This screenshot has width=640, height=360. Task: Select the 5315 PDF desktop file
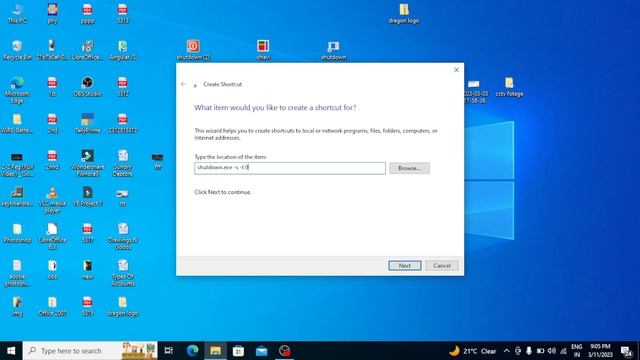[x=87, y=306]
